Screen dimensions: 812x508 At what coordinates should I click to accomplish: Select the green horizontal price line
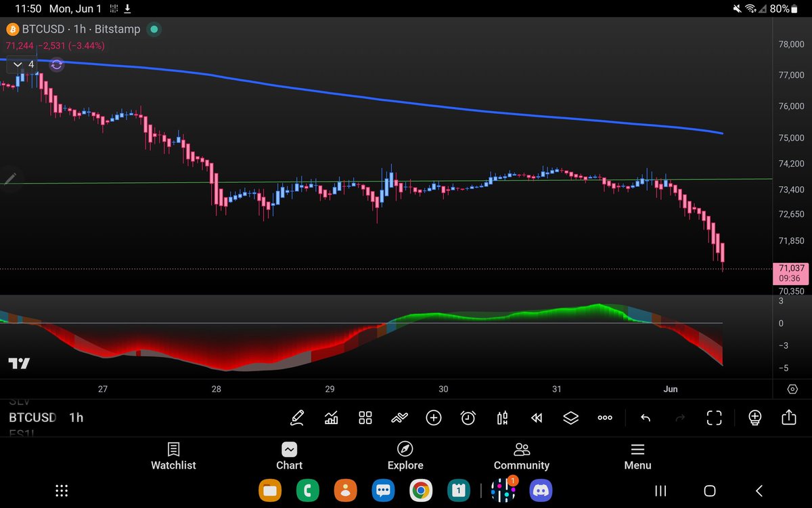tap(386, 182)
